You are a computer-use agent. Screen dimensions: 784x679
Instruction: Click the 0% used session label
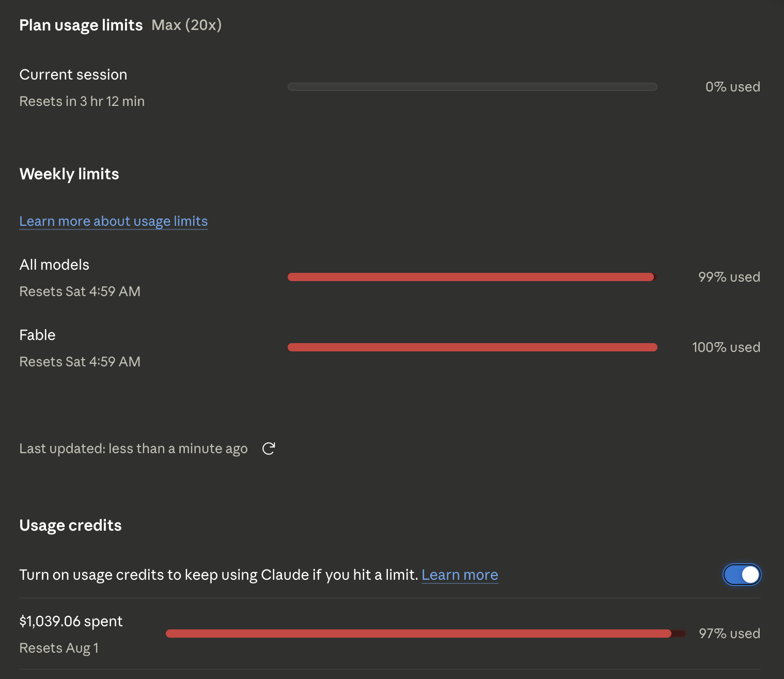click(733, 87)
